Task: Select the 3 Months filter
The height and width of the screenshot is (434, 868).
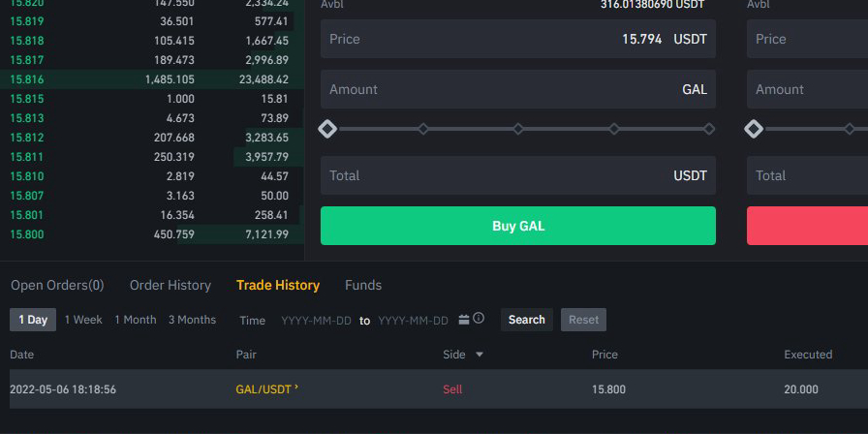Action: click(x=192, y=320)
